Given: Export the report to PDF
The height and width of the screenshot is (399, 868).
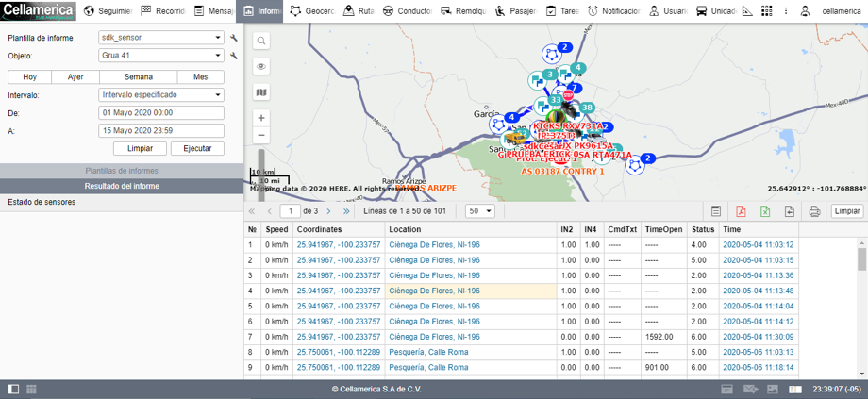Looking at the screenshot, I should (742, 211).
